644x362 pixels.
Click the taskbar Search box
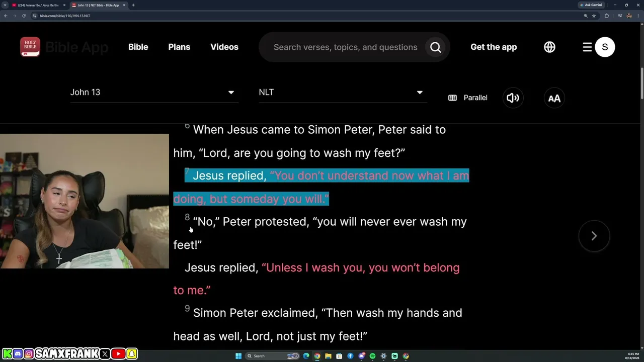tap(272, 356)
